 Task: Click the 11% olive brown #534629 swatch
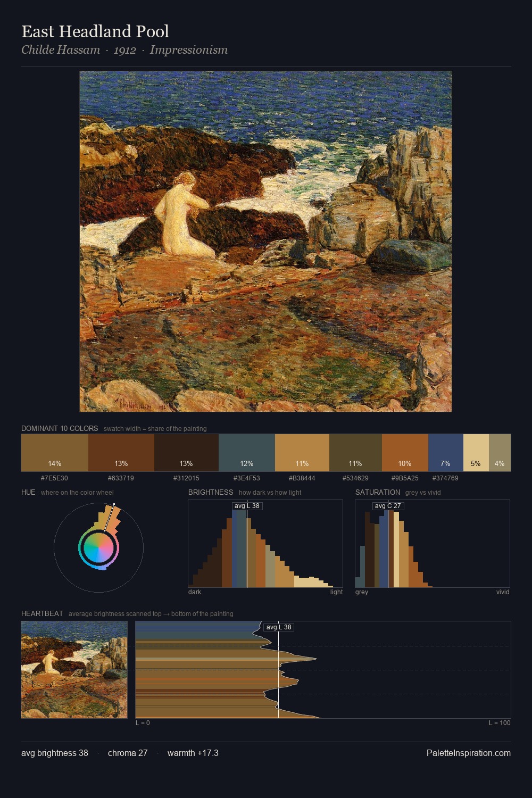point(355,453)
